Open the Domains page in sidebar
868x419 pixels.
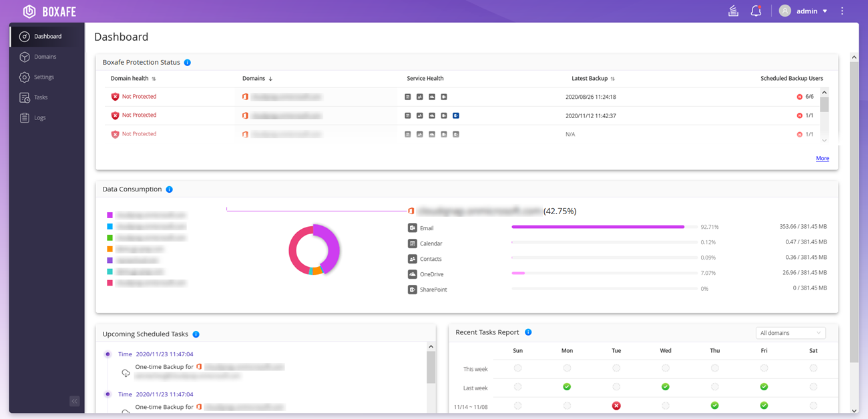click(45, 57)
